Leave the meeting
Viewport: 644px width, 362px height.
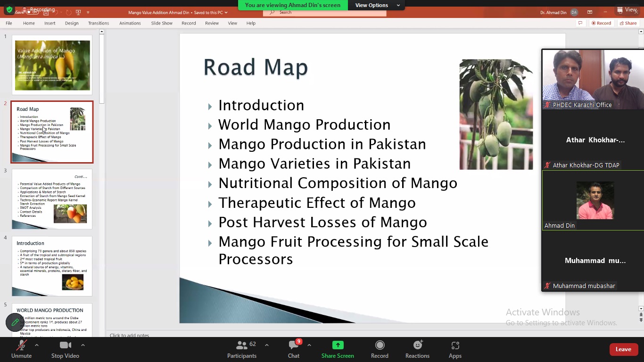623,349
